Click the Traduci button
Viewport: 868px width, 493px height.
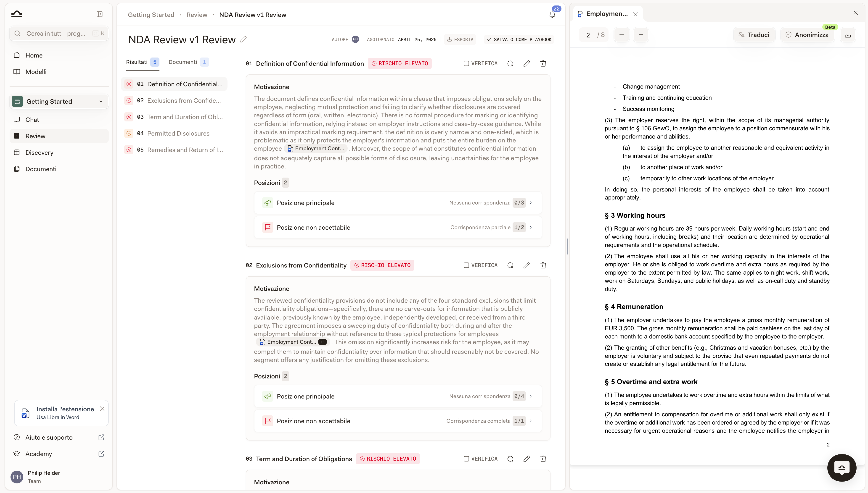[x=754, y=35]
